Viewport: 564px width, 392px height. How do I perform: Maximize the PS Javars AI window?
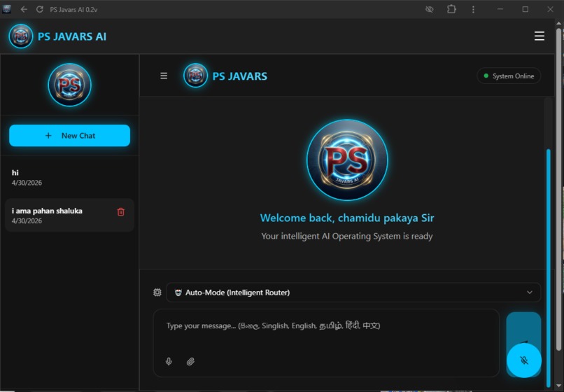525,9
